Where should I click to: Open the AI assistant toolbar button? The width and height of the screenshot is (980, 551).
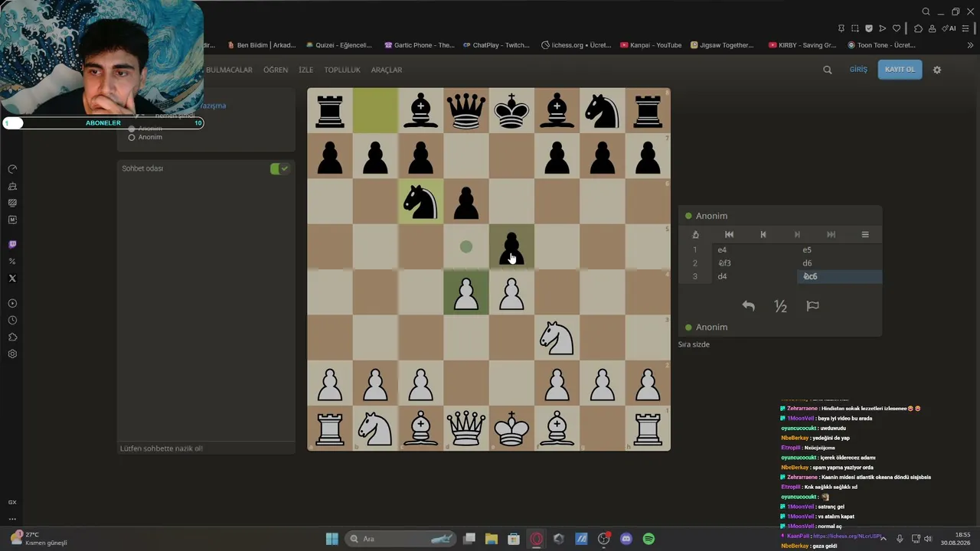point(949,28)
